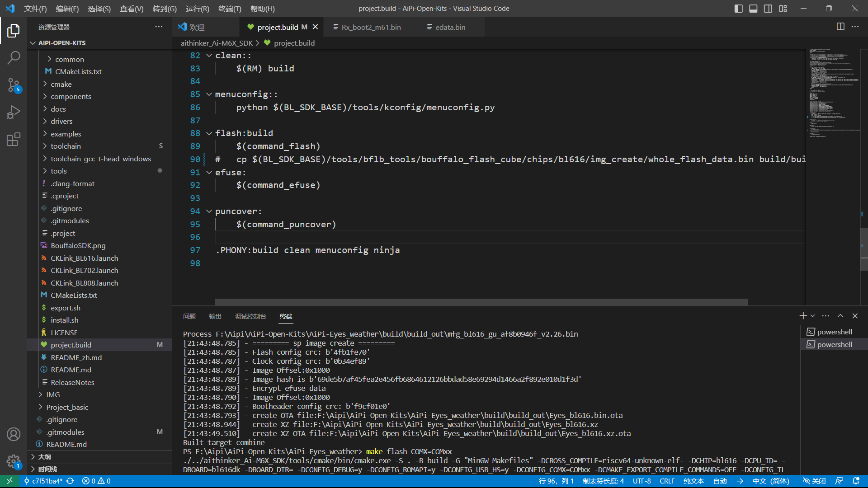This screenshot has height=488, width=868.
Task: Click the editor horizontal scrollbar
Action: (x=481, y=302)
